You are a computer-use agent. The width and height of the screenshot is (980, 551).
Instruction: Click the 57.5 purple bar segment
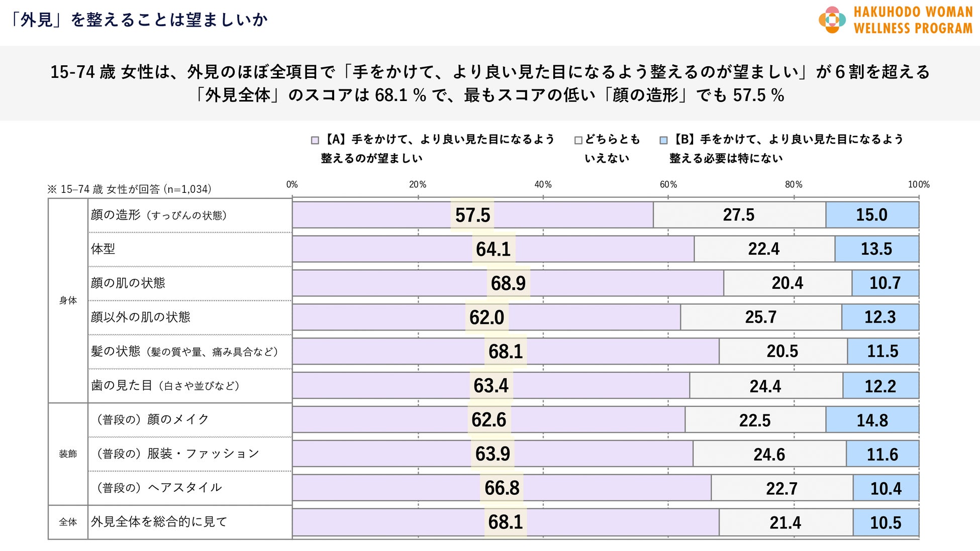click(x=473, y=215)
